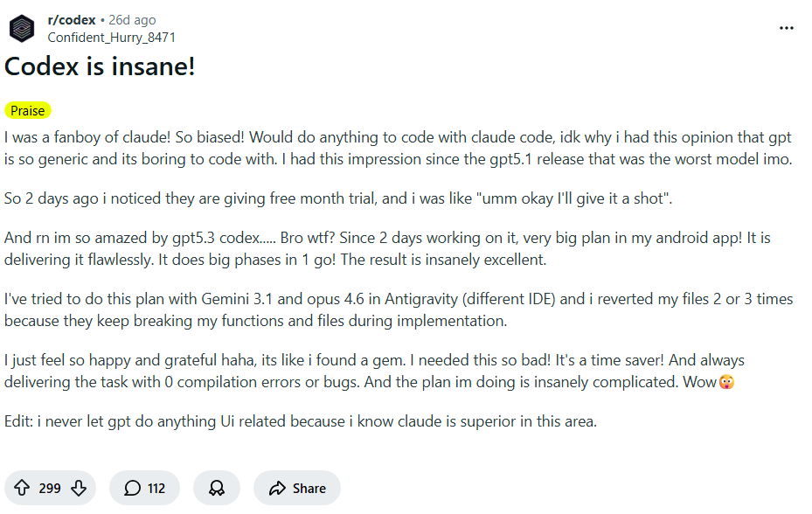Select the yellow 'Praise' flair tag
Image resolution: width=812 pixels, height=514 pixels.
pos(28,110)
